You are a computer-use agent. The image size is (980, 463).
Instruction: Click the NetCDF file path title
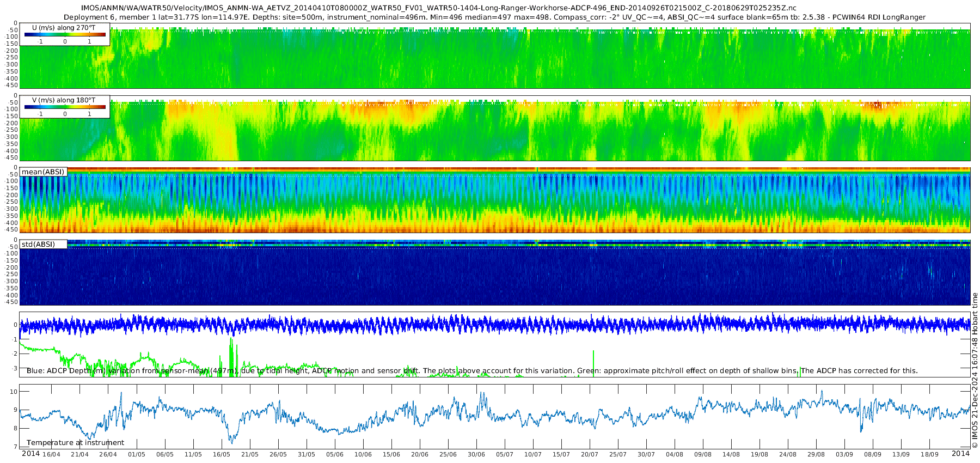coord(438,8)
